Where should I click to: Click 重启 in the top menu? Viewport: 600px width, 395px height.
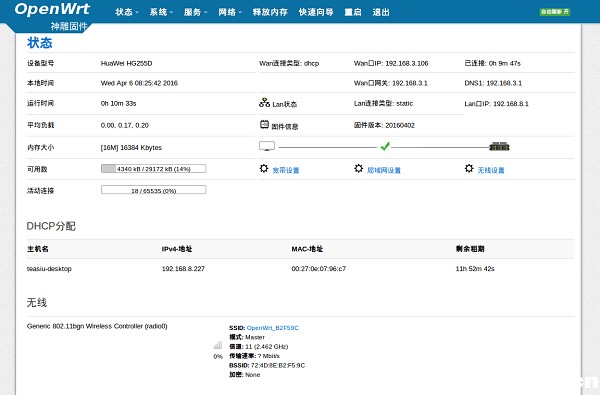(x=353, y=12)
